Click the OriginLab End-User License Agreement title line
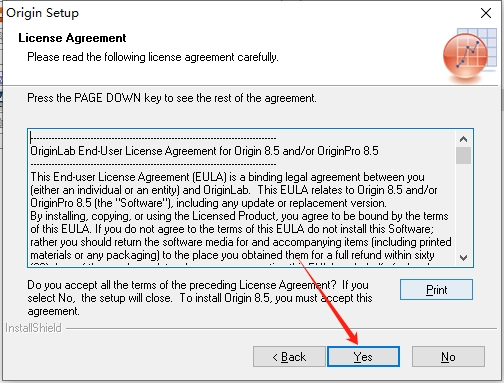 coord(204,151)
